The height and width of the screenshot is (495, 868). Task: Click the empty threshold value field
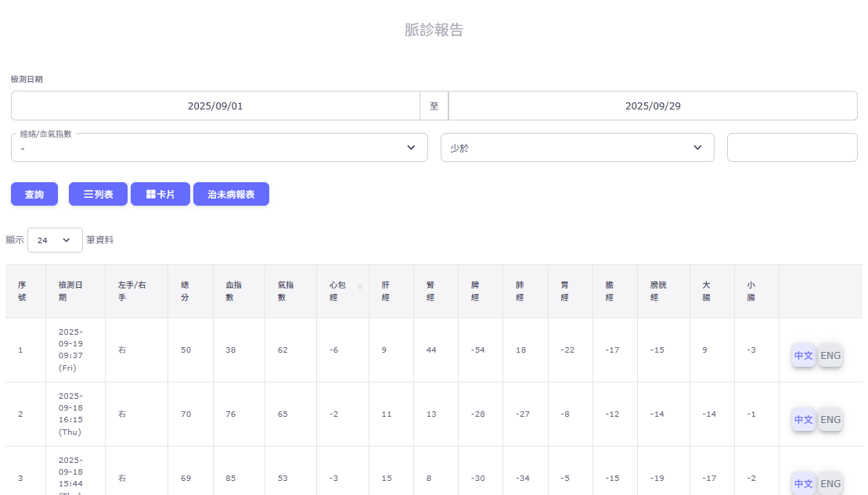point(792,148)
